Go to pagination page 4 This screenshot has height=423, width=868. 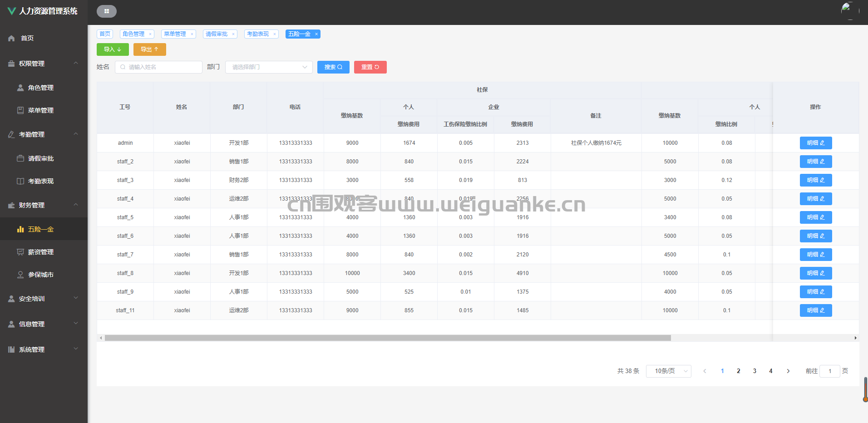tap(771, 371)
